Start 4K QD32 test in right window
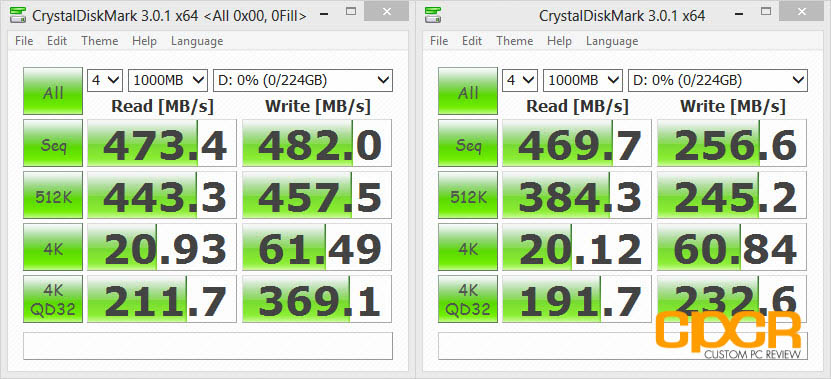 (x=468, y=298)
